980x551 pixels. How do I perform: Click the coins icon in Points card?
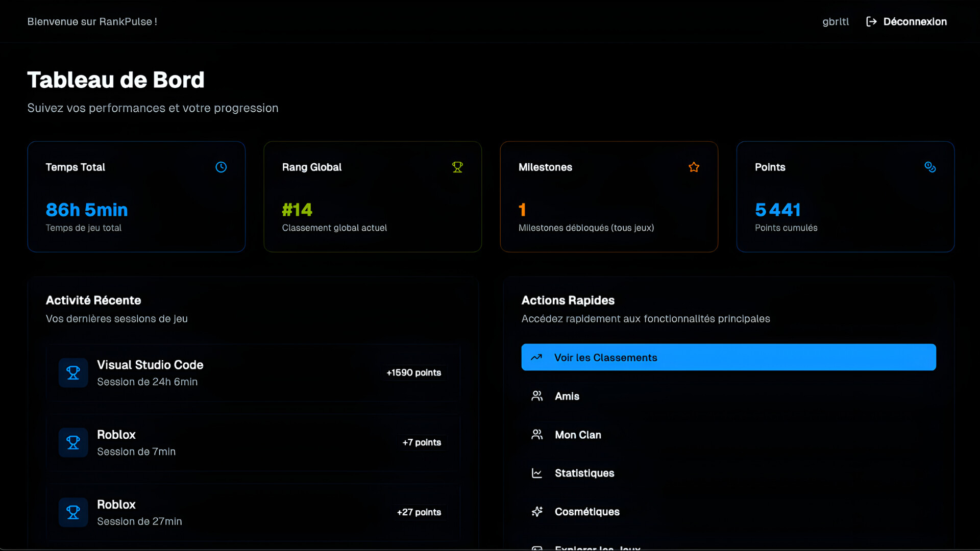tap(930, 167)
